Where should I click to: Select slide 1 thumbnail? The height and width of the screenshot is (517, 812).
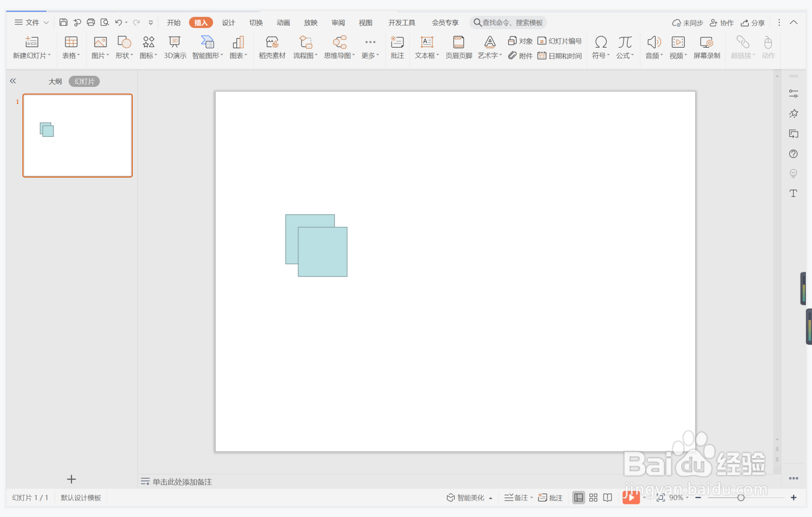point(77,136)
